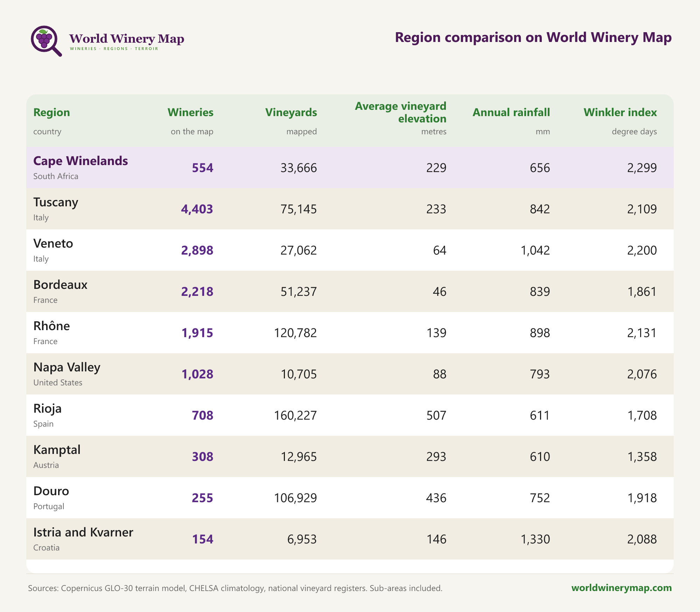This screenshot has height=612, width=700.
Task: Select the Annual rainfall column header
Action: (511, 112)
